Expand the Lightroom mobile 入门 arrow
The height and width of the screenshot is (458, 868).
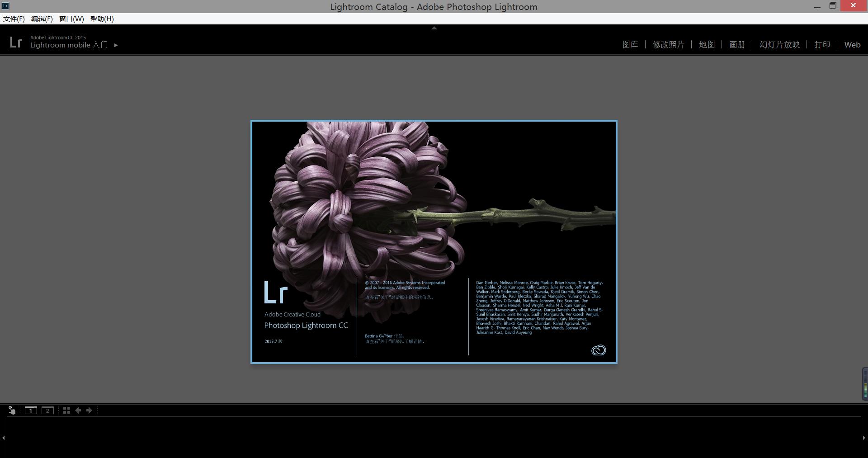coord(116,45)
